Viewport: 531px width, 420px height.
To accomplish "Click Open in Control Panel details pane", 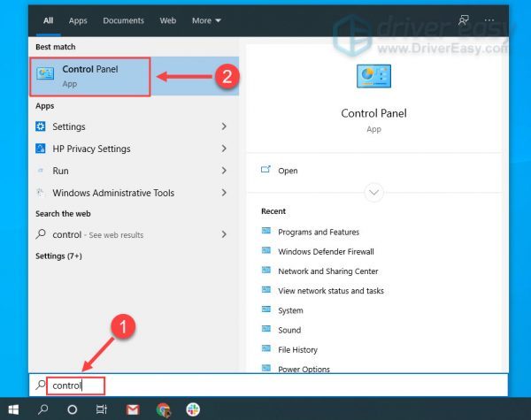I will click(288, 171).
